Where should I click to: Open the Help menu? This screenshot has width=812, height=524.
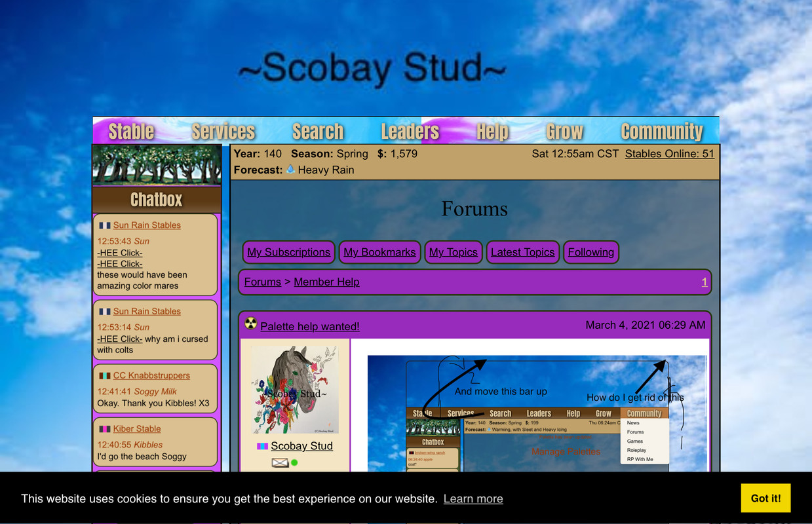point(492,132)
